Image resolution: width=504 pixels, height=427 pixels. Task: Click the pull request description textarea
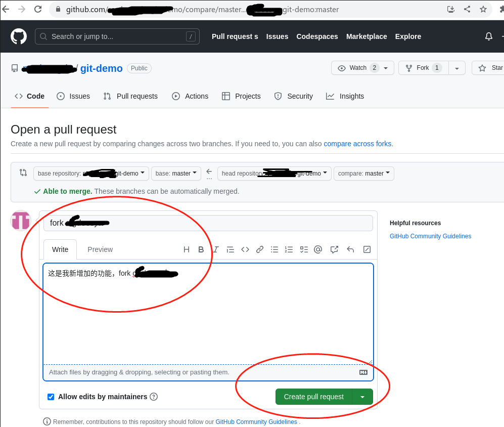208,314
